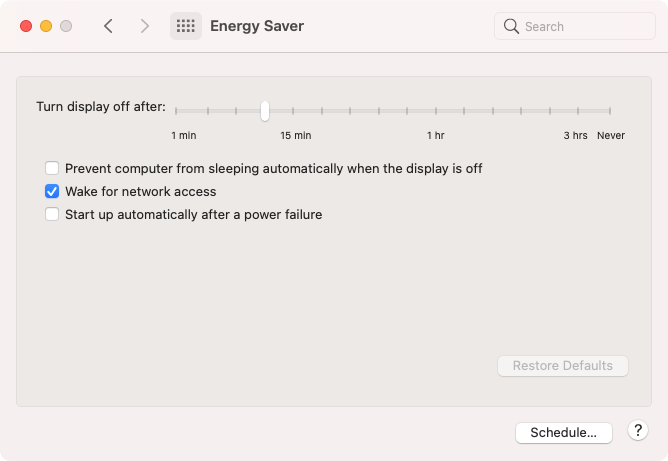The width and height of the screenshot is (668, 461).
Task: Click the magnifying glass search icon
Action: tap(511, 26)
